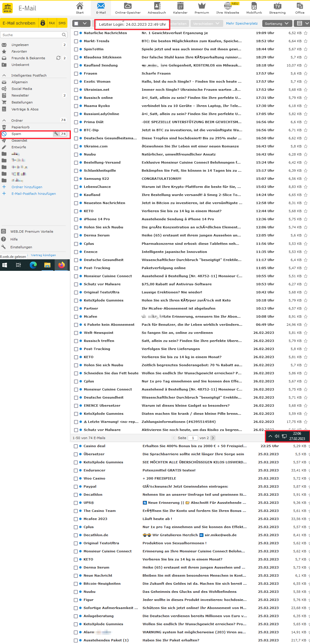Click the Spam wrench settings icon
This screenshot has width=310, height=644.
[x=56, y=134]
